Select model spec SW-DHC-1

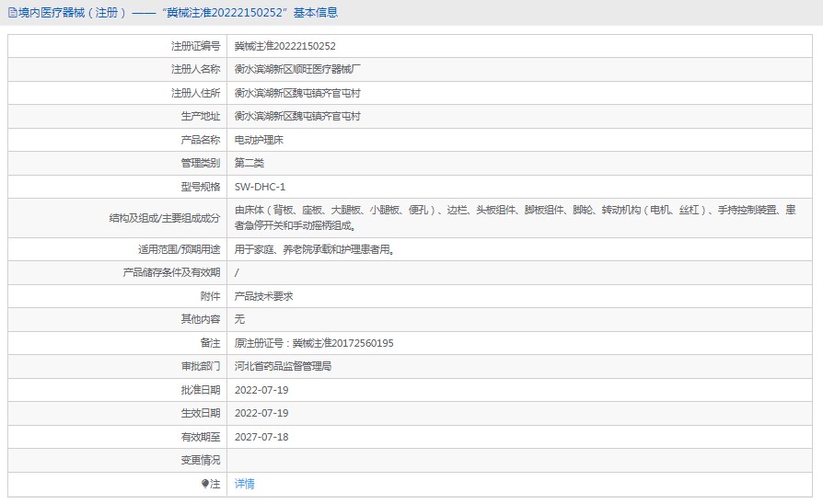tap(260, 187)
